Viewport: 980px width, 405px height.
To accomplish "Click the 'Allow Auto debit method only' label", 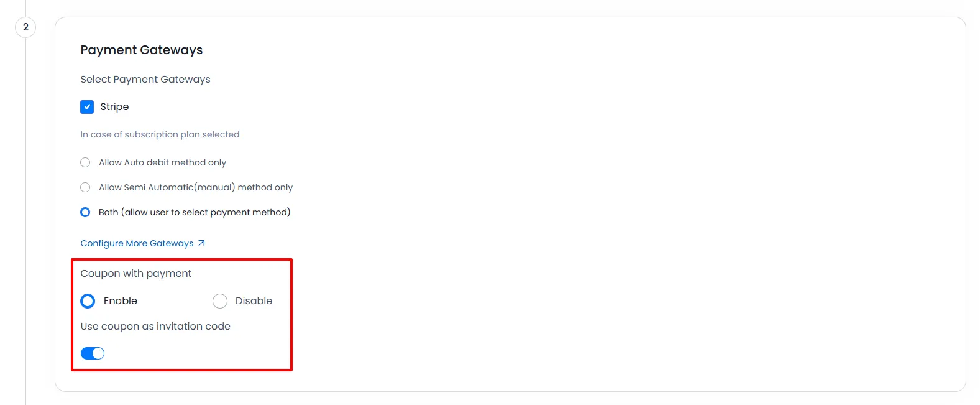I will click(x=162, y=162).
